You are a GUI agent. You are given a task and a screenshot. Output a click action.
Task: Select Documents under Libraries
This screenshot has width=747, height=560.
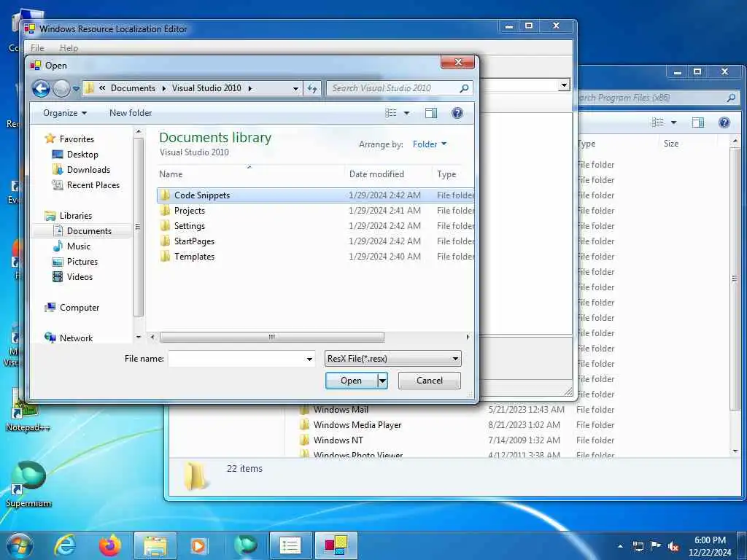tap(89, 231)
